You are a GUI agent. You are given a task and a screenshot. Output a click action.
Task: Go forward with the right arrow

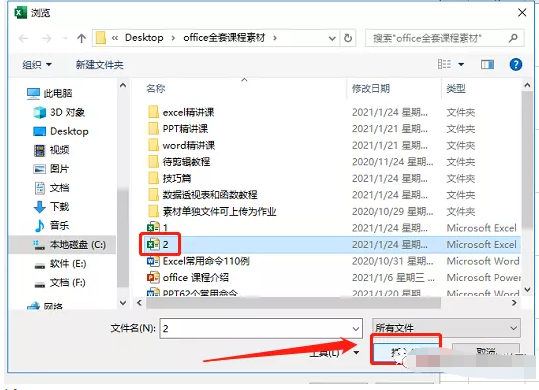tap(46, 38)
